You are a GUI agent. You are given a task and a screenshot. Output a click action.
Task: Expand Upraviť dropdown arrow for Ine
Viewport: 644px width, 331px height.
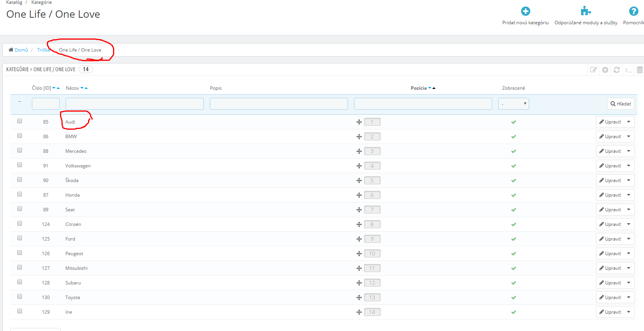(629, 312)
